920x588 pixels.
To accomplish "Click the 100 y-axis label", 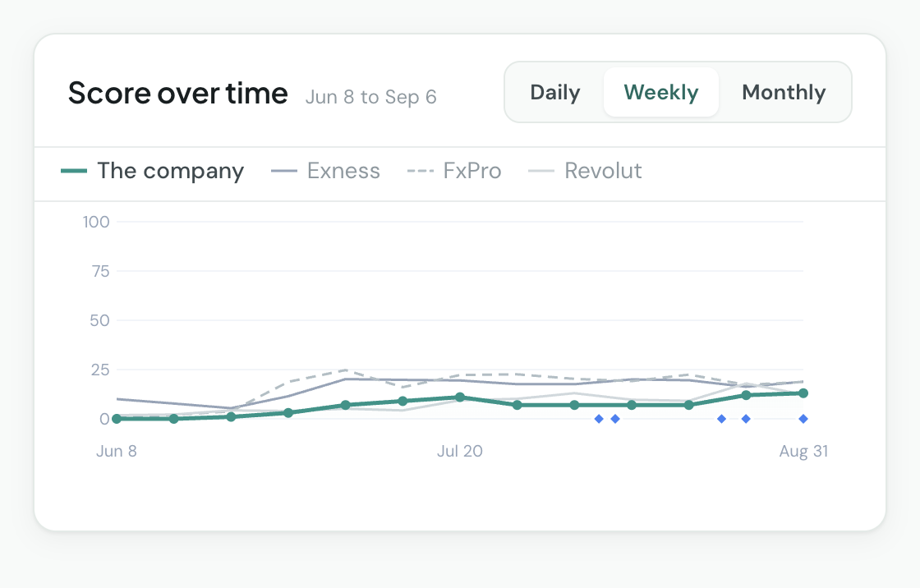I will coord(95,222).
